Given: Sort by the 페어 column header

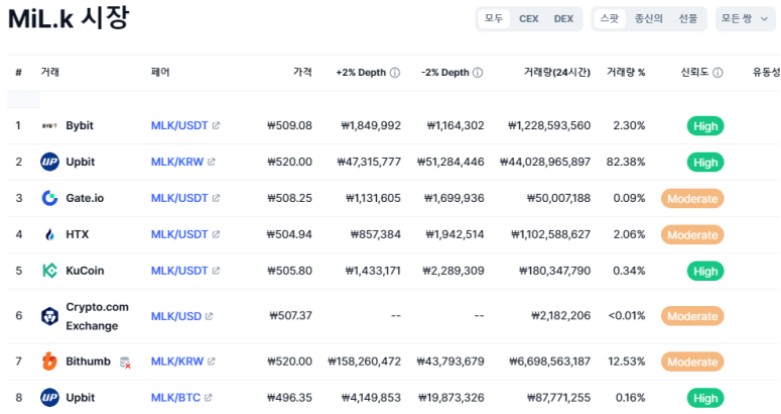Looking at the screenshot, I should tap(160, 72).
